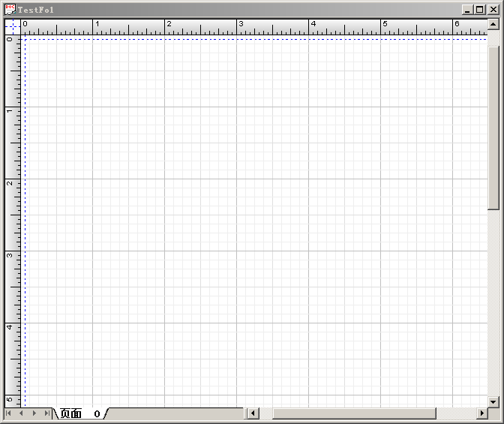504x424 pixels.
Task: Go to last page tab arrow
Action: tap(47, 413)
